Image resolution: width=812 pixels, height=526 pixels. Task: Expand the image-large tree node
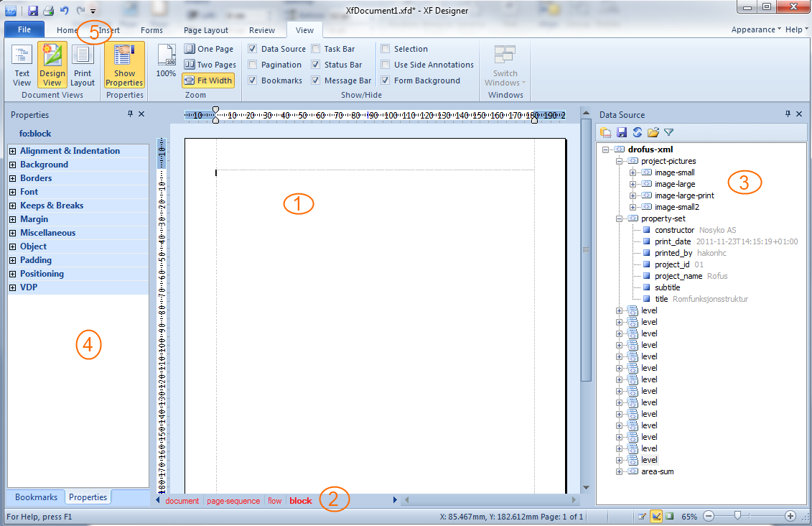coord(633,184)
